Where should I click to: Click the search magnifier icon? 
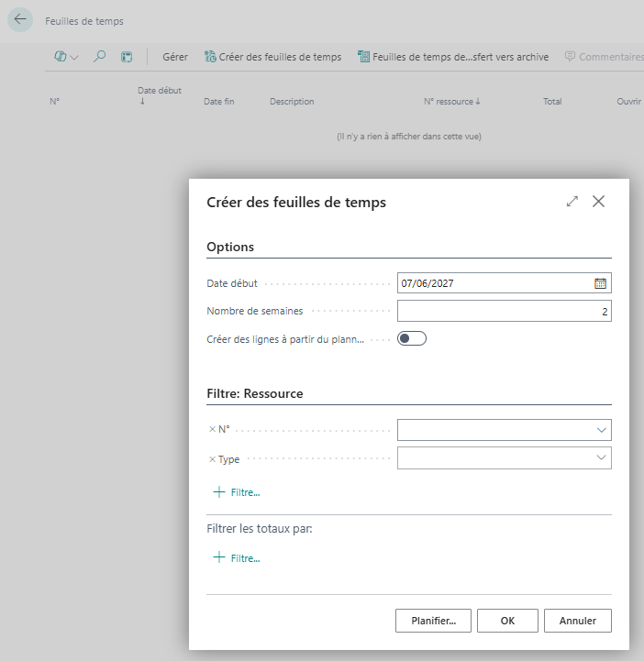[99, 57]
